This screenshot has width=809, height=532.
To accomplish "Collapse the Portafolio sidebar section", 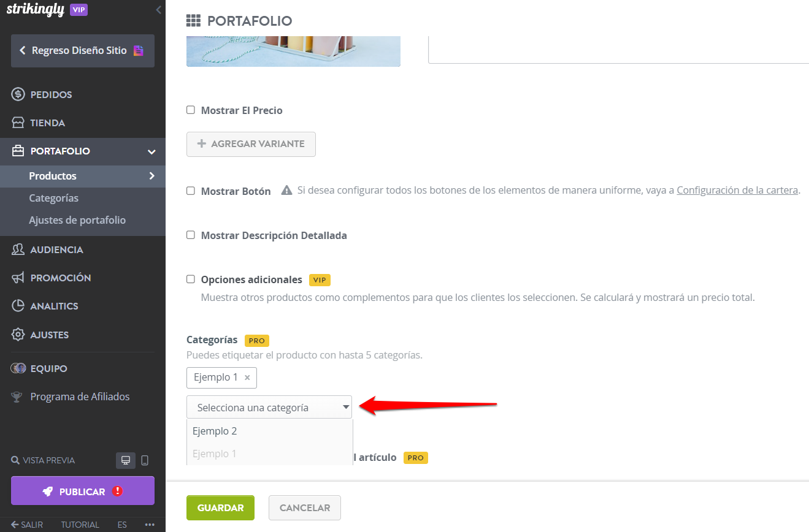I will tap(151, 151).
